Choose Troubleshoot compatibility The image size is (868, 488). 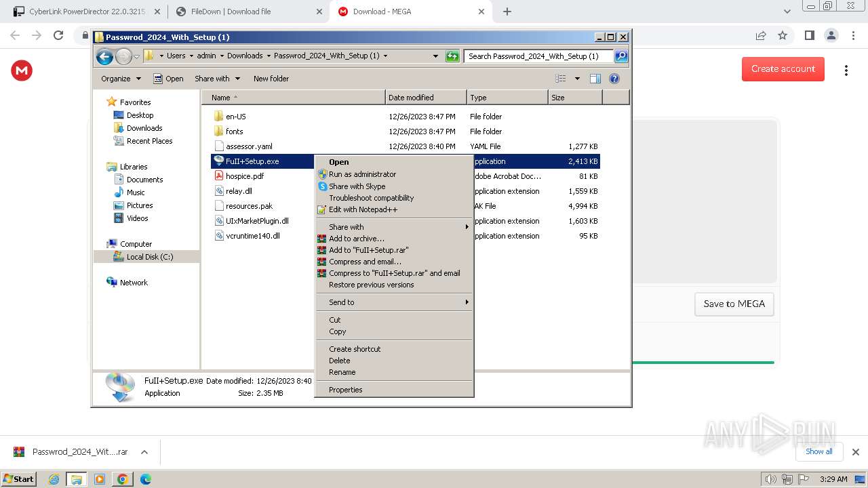(x=394, y=198)
